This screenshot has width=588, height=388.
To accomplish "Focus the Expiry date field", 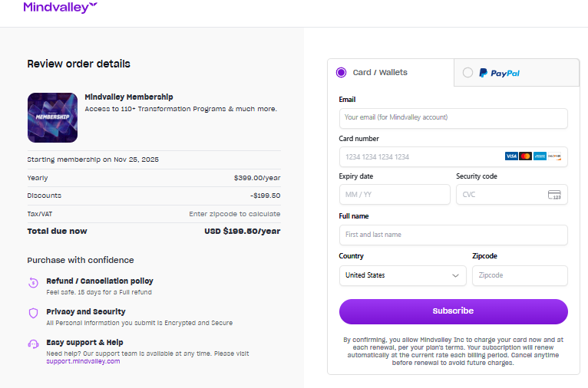I will [x=395, y=195].
